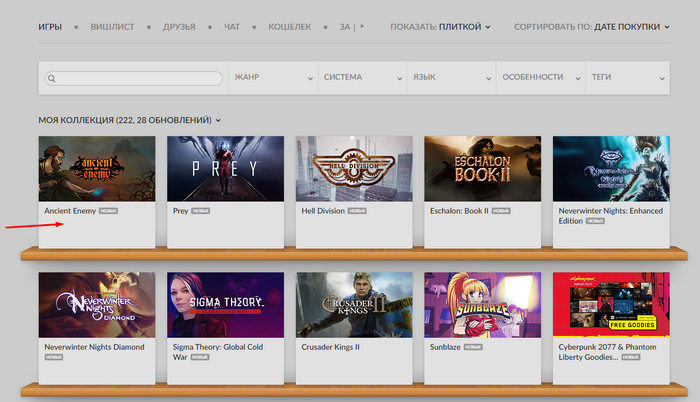Expand the Система filter
The width and height of the screenshot is (700, 402).
362,78
